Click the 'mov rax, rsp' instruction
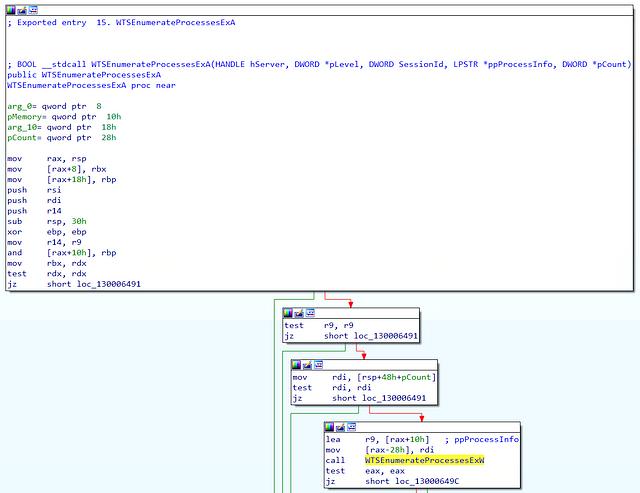This screenshot has width=640, height=493. (x=47, y=159)
